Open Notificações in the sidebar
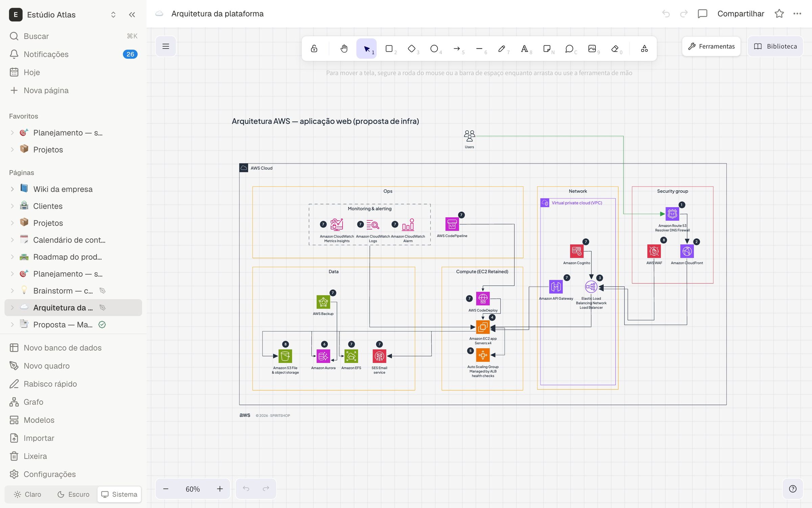The image size is (812, 508). (73, 54)
